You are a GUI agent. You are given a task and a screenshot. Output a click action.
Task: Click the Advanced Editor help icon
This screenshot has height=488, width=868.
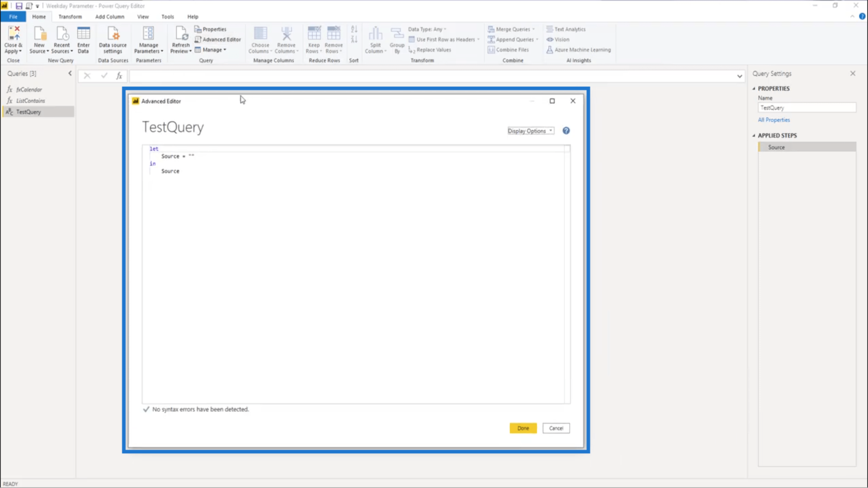566,131
